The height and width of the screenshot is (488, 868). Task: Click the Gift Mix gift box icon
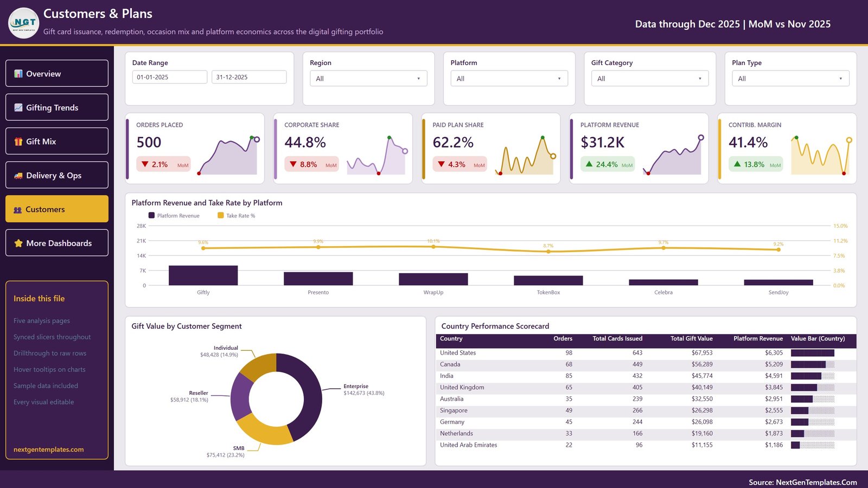18,142
